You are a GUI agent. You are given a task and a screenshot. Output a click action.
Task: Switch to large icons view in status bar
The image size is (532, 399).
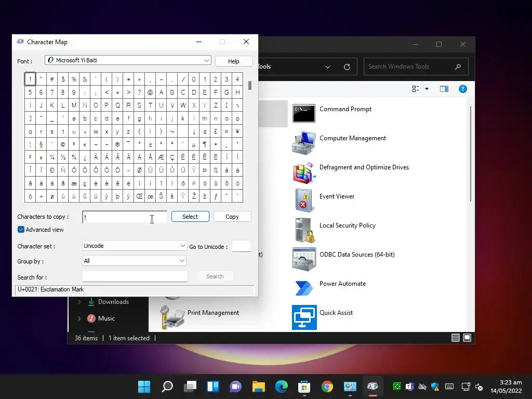[x=467, y=338]
